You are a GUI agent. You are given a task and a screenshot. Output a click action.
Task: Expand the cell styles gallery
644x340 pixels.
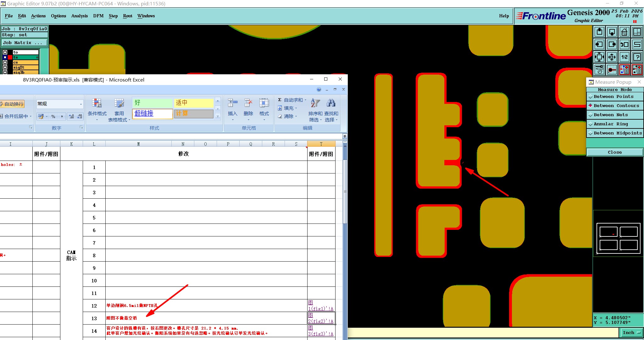tap(218, 116)
